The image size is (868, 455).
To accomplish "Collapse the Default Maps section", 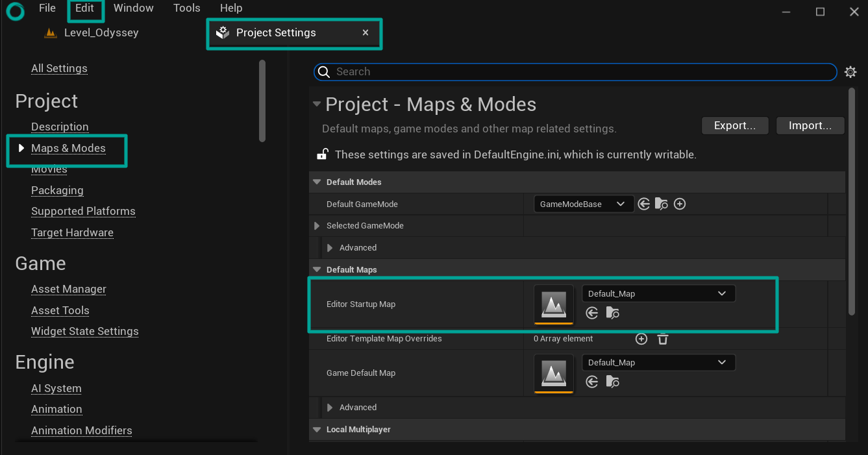I will coord(317,270).
